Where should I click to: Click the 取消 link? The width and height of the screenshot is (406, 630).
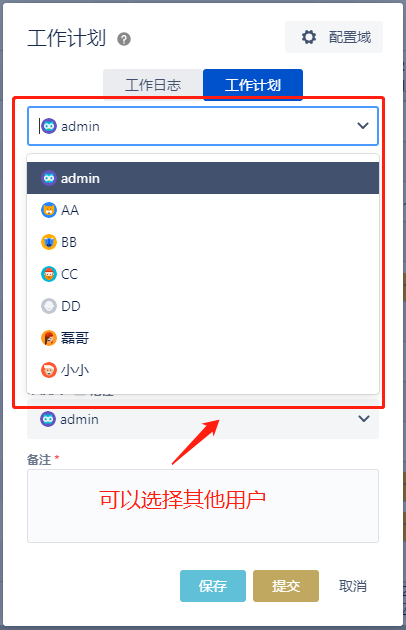[353, 586]
